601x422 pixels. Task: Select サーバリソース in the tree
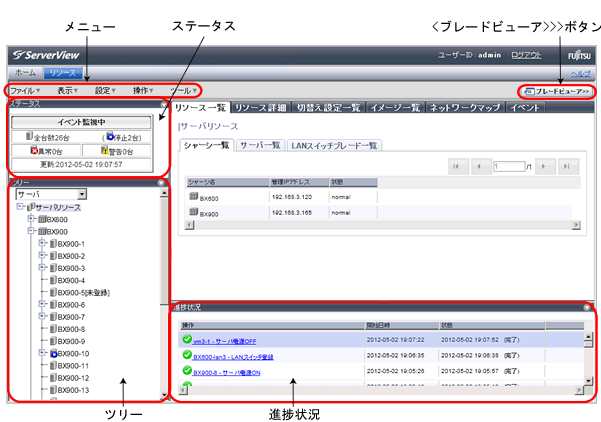coord(58,208)
